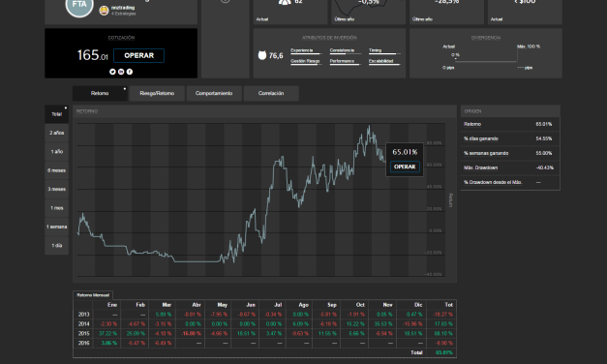The width and height of the screenshot is (607, 364).
Task: Click the Instagram share icon
Action: pyautogui.click(x=121, y=72)
